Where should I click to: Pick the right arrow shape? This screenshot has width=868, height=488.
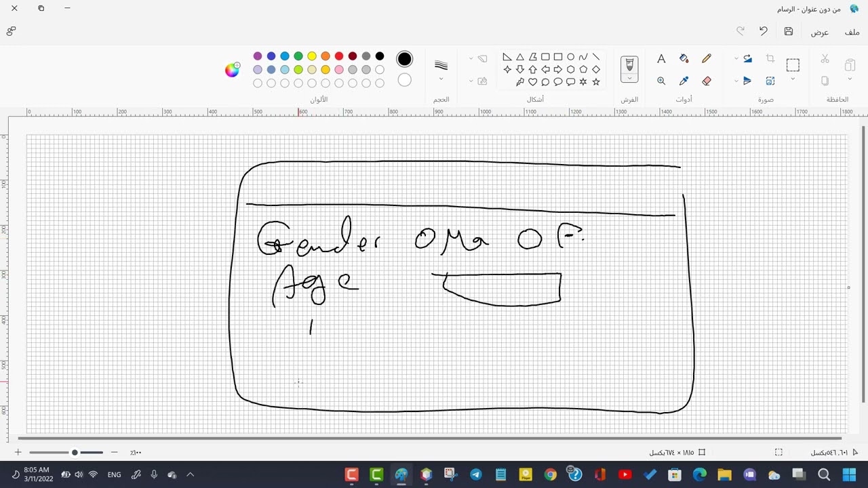[x=557, y=69]
